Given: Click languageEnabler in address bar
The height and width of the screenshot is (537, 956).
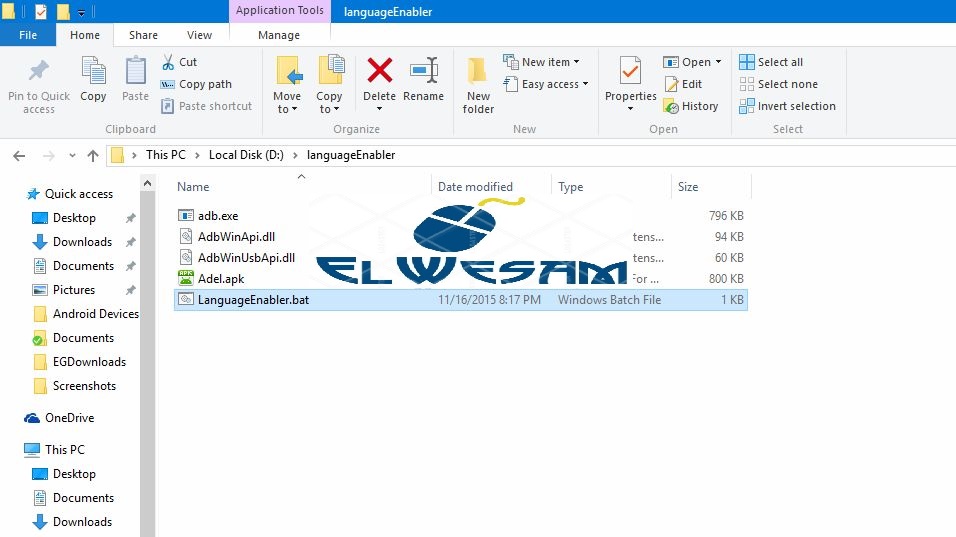Looking at the screenshot, I should 351,155.
